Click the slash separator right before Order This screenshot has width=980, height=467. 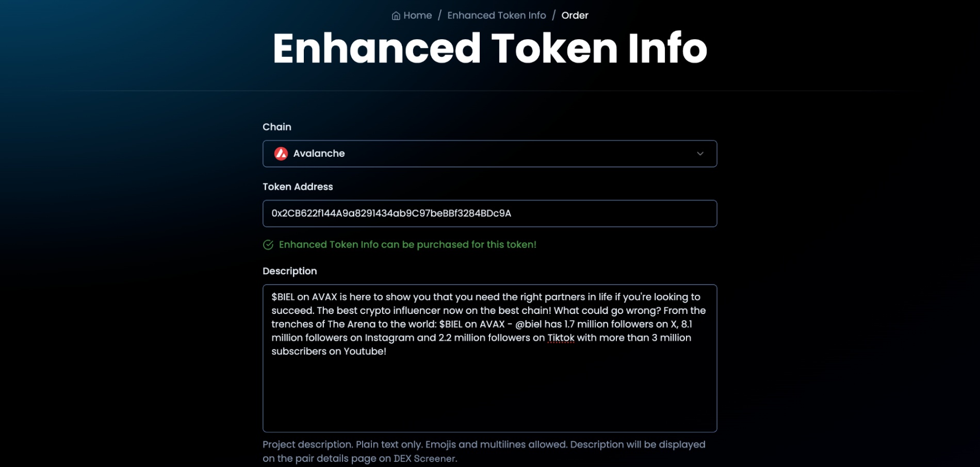[553, 15]
